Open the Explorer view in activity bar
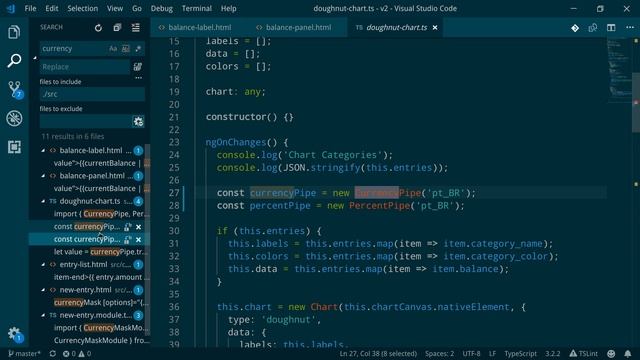The image size is (640, 360). click(x=14, y=32)
